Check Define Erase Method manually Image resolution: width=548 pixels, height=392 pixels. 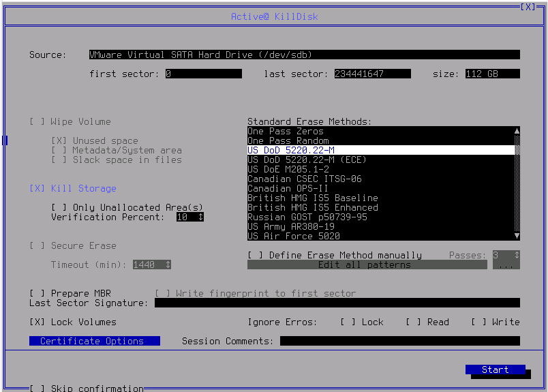pos(255,255)
